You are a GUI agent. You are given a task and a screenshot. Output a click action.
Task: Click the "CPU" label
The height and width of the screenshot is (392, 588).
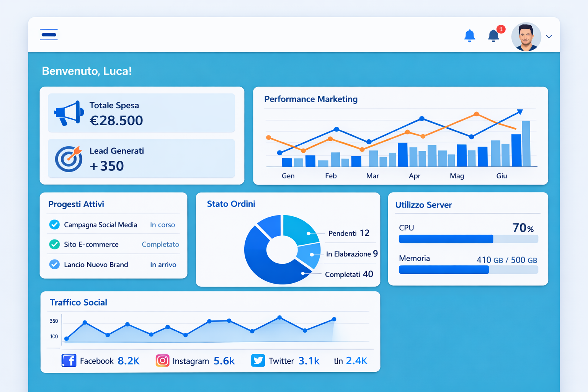[x=407, y=228]
